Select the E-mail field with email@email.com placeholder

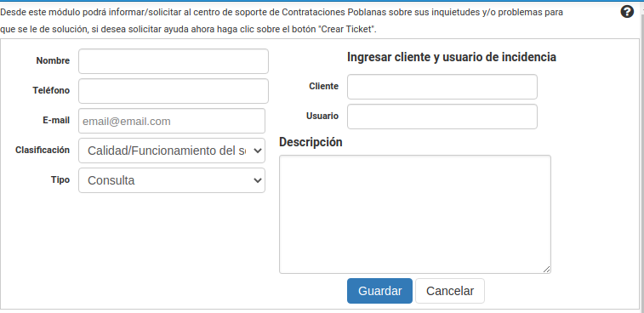[172, 121]
